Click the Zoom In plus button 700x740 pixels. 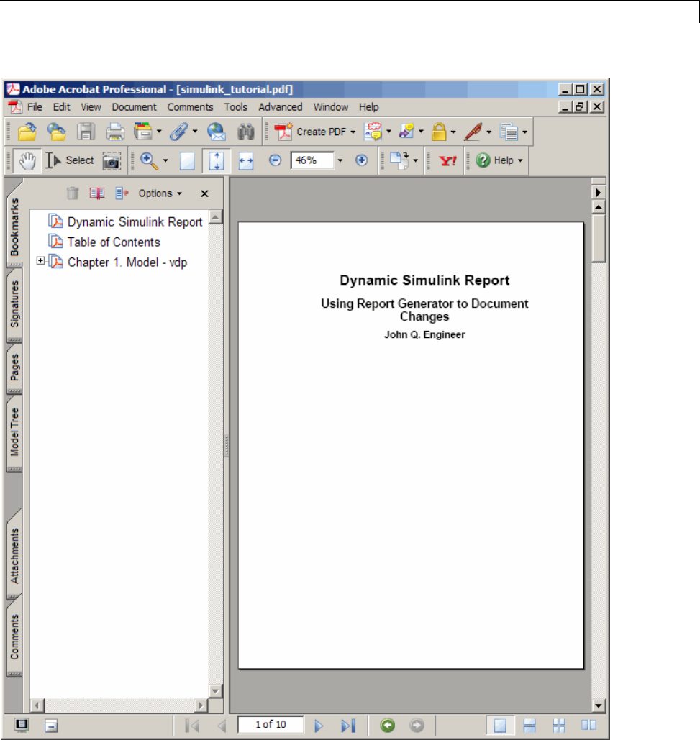(x=362, y=160)
